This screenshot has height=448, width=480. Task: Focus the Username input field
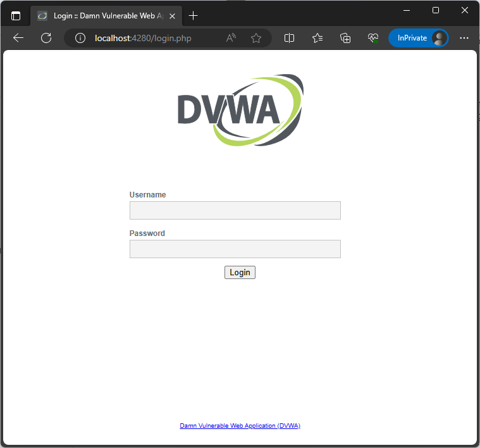(235, 210)
